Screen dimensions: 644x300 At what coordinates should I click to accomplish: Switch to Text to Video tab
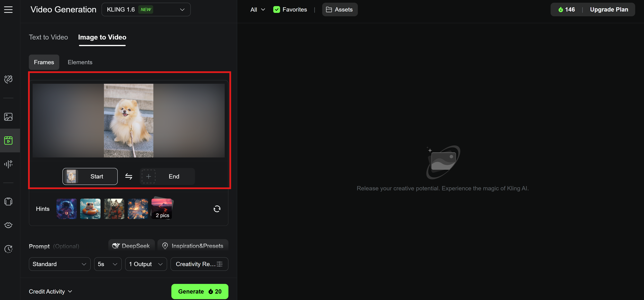(49, 37)
